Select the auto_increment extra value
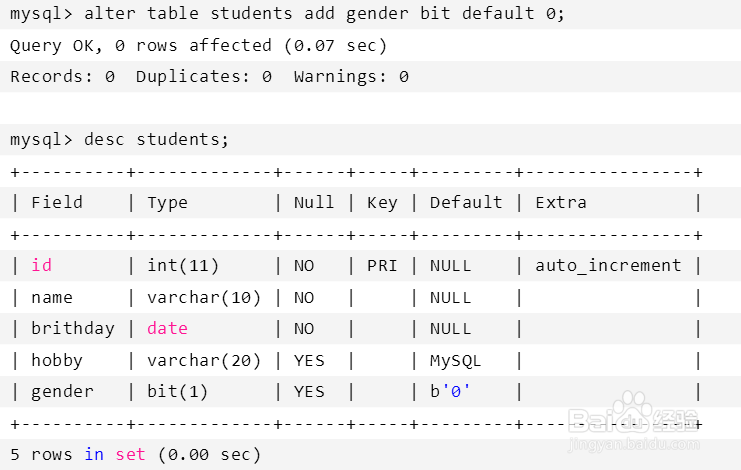Viewport: 741px width, 470px height. click(608, 266)
